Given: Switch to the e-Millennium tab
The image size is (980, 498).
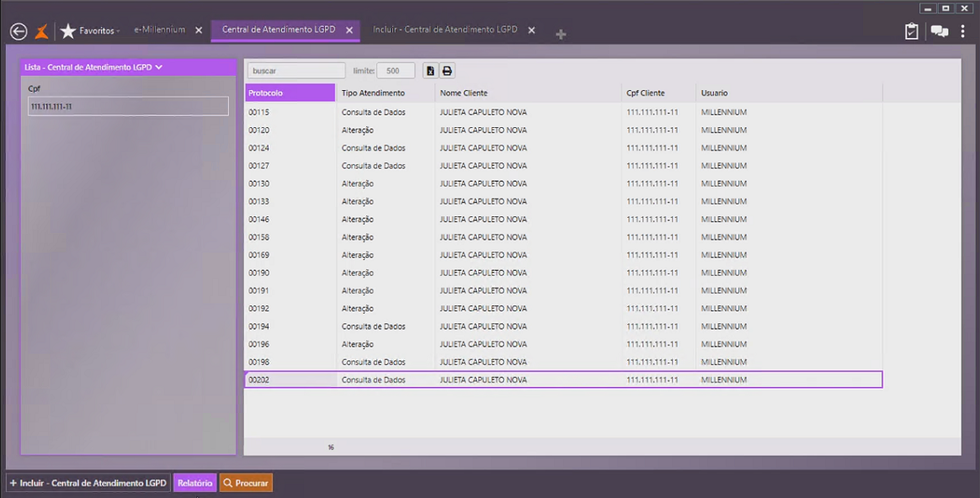Looking at the screenshot, I should 159,29.
